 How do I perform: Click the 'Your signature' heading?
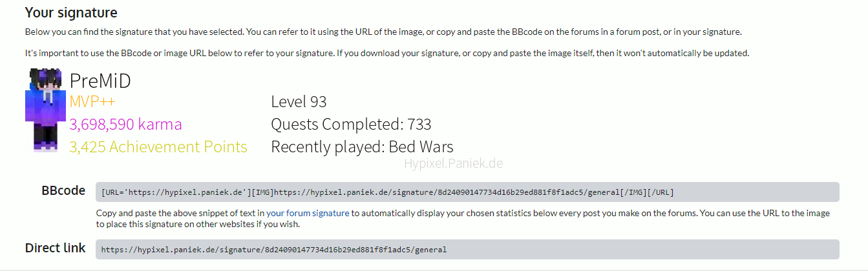point(71,12)
